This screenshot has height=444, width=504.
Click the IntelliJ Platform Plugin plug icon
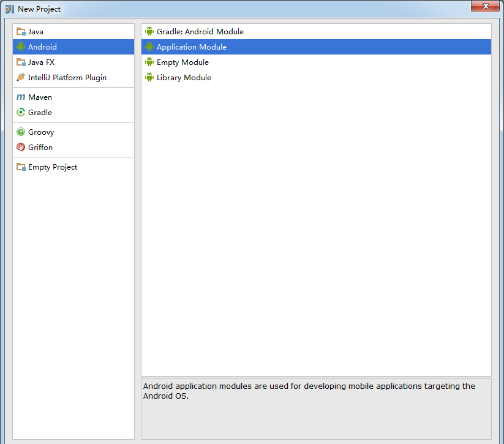[x=21, y=77]
